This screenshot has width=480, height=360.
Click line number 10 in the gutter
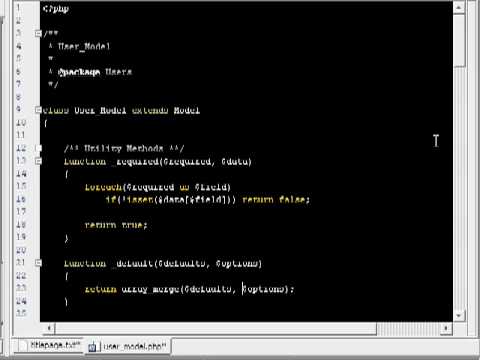pos(21,123)
